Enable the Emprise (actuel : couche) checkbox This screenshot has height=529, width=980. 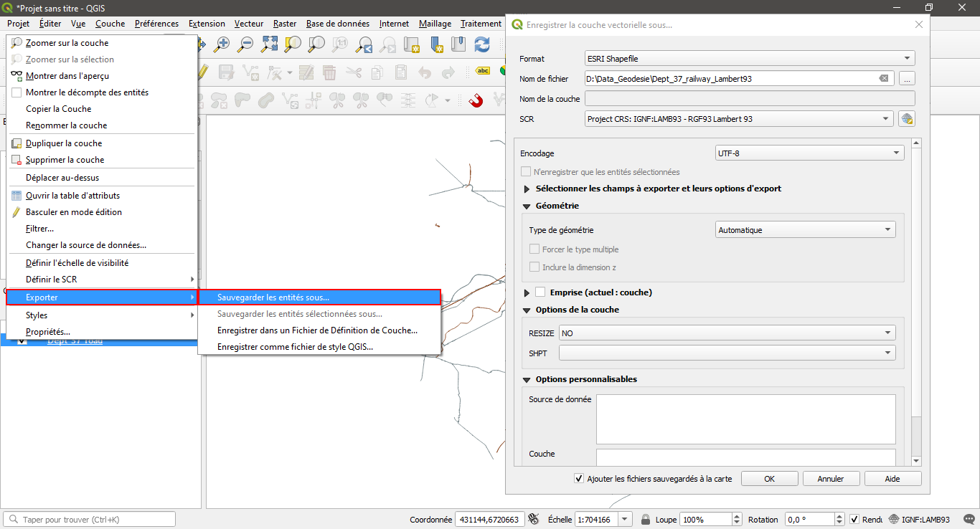tap(540, 292)
